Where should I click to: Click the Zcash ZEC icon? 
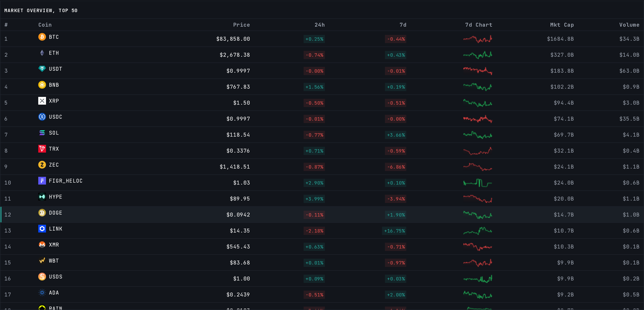click(42, 165)
